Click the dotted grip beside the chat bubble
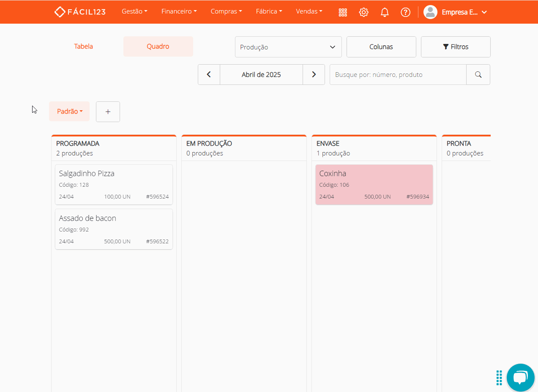538x392 pixels. tap(499, 378)
